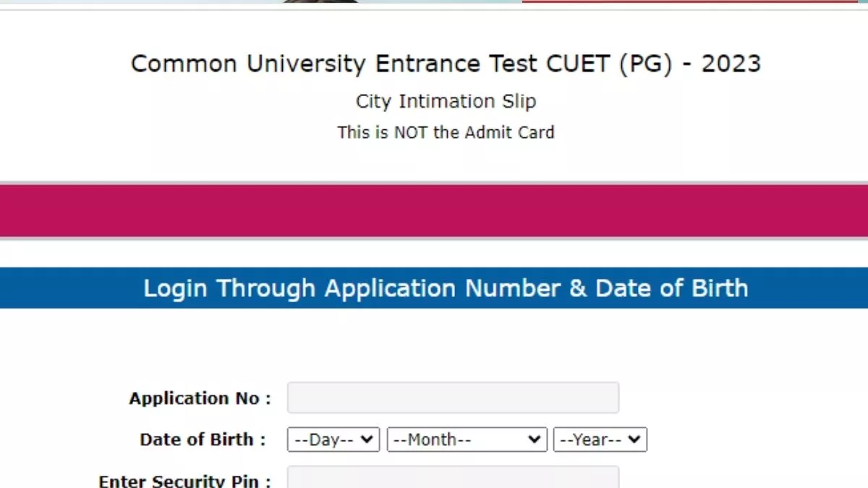Viewport: 868px width, 488px height.
Task: Open the Year dropdown selector
Action: tap(600, 440)
